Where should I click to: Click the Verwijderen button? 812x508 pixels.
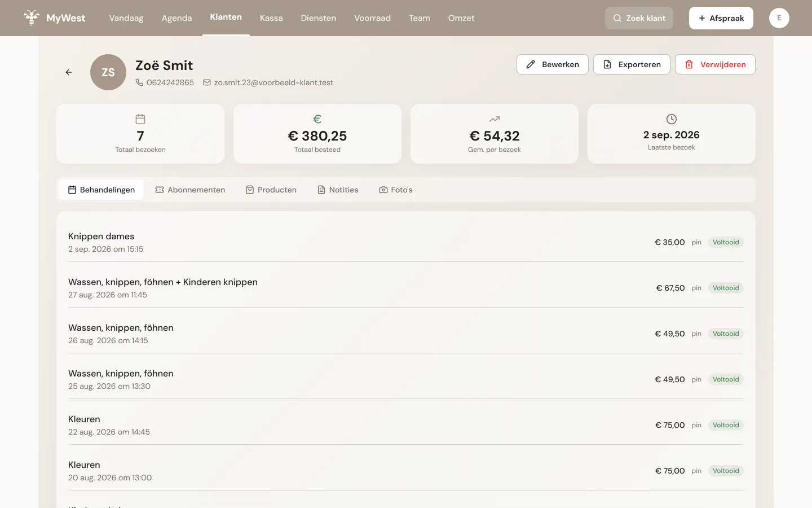tap(715, 64)
